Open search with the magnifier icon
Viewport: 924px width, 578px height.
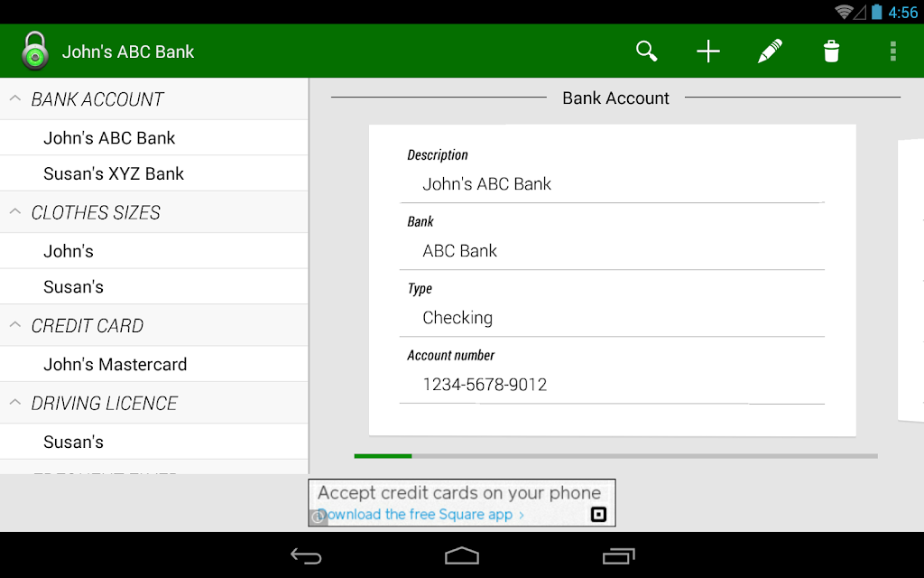[x=646, y=51]
